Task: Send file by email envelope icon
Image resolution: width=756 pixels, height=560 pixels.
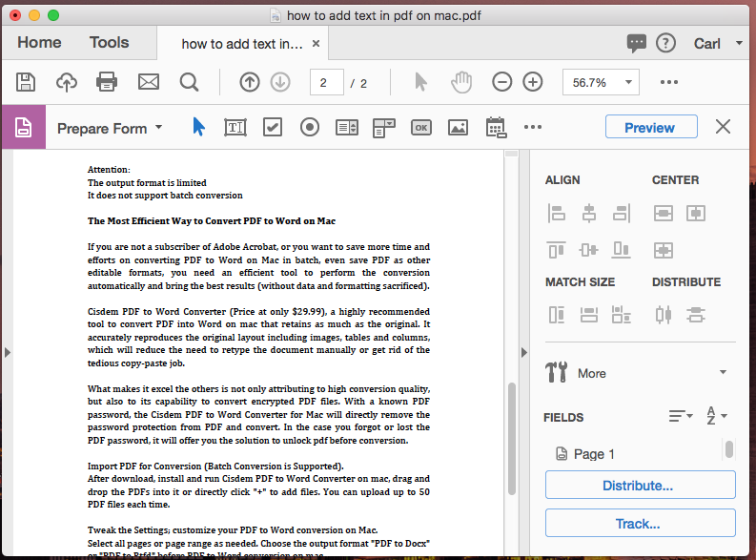Action: (149, 82)
